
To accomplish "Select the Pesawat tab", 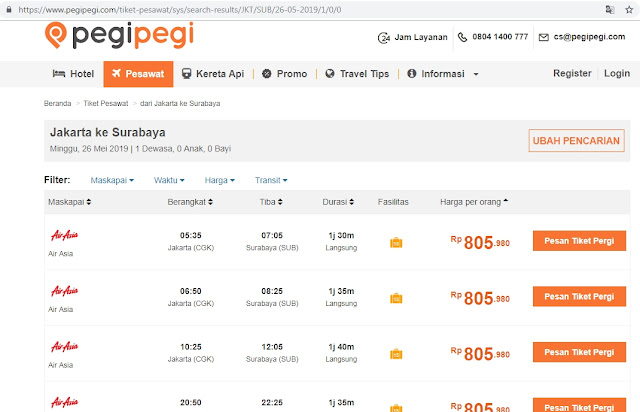I will tap(138, 74).
